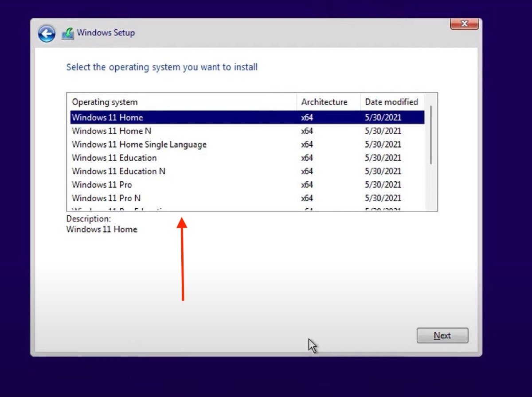Click x64 in Windows 11 Education row

[x=307, y=158]
